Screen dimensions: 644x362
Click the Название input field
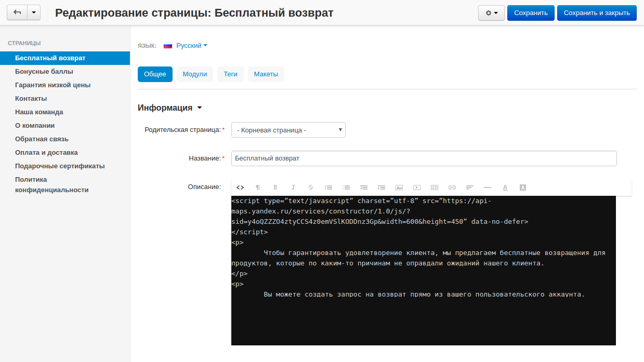[x=424, y=158]
